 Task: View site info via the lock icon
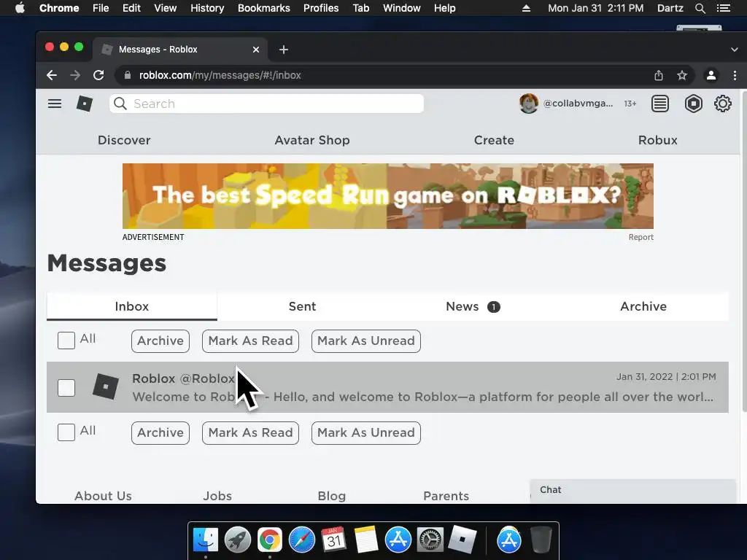(x=127, y=75)
